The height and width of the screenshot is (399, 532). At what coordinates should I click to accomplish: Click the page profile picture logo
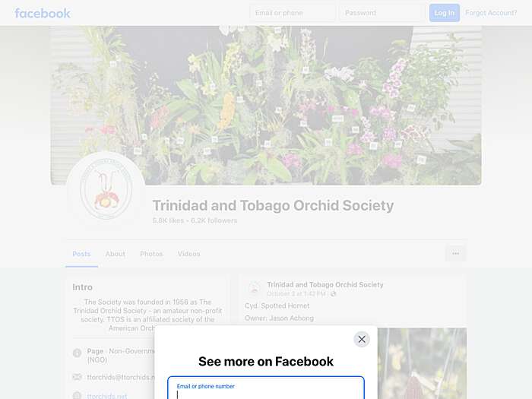pyautogui.click(x=106, y=190)
